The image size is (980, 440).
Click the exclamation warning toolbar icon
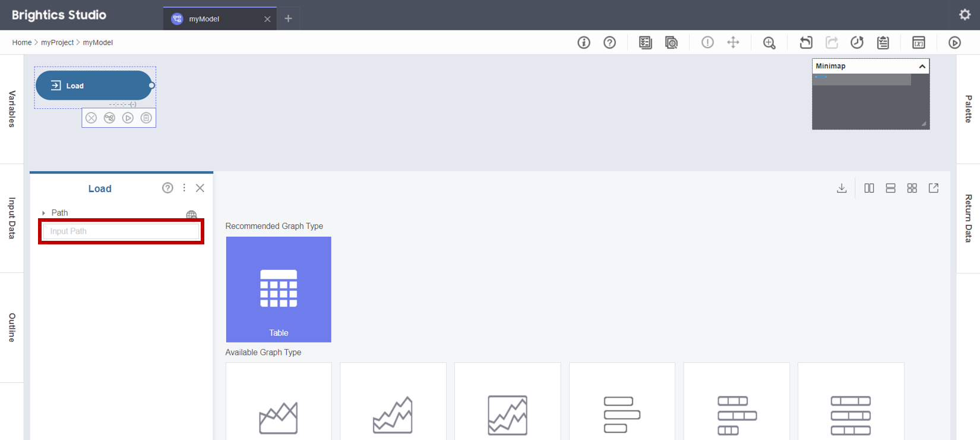(707, 42)
